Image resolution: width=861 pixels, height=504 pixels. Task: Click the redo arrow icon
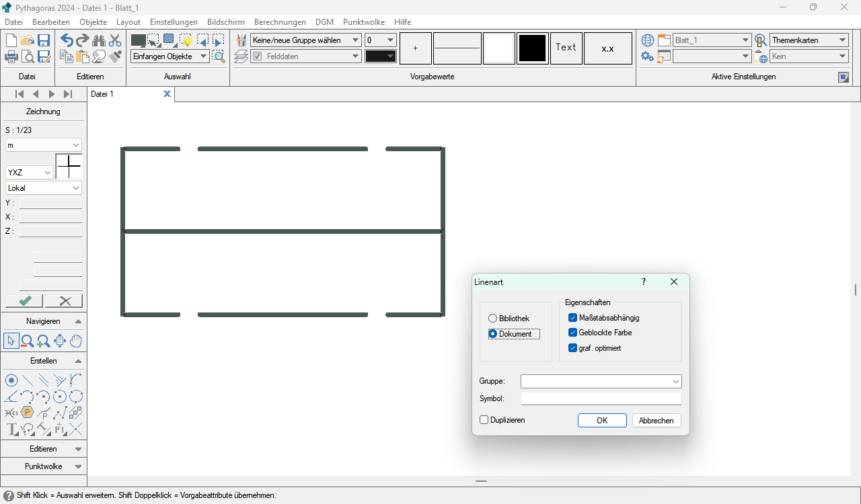coord(83,40)
